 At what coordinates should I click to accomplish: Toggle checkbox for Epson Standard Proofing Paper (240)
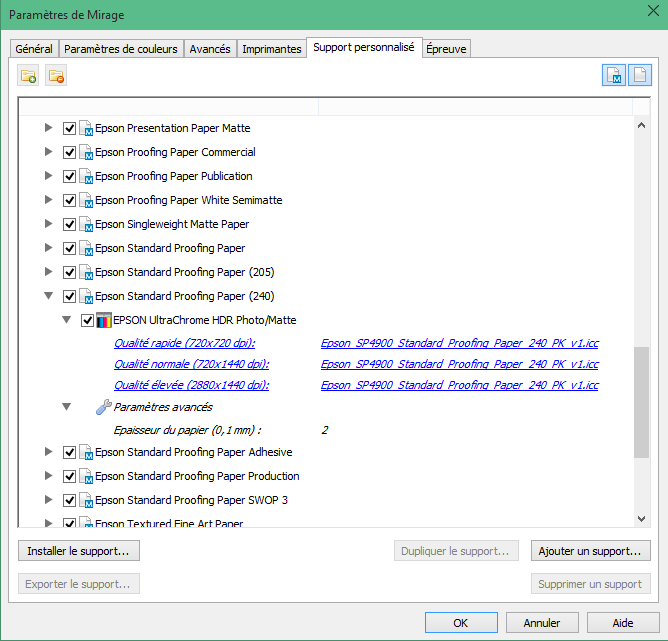coord(69,296)
